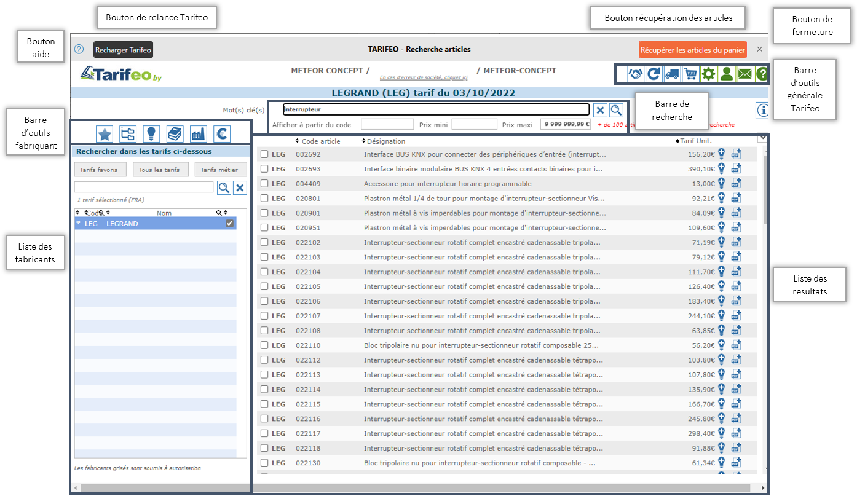Click the results vertical scrollbar
The height and width of the screenshot is (504, 857).
pyautogui.click(x=765, y=191)
